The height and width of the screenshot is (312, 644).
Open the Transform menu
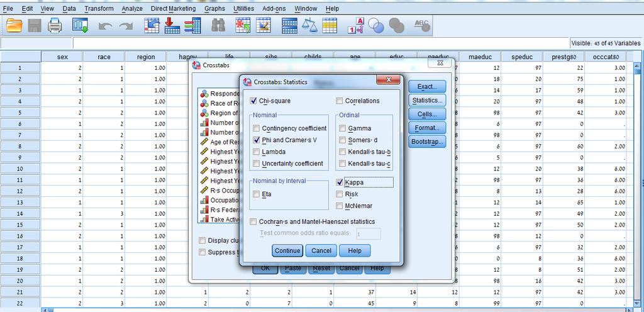(x=99, y=8)
